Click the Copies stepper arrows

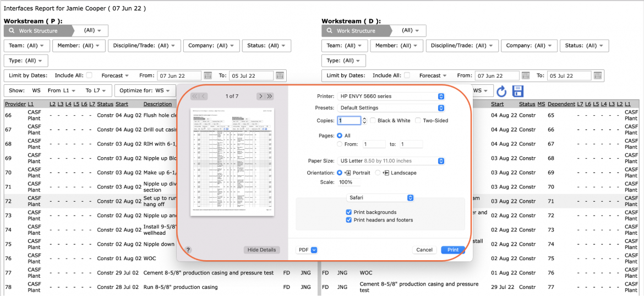(364, 121)
